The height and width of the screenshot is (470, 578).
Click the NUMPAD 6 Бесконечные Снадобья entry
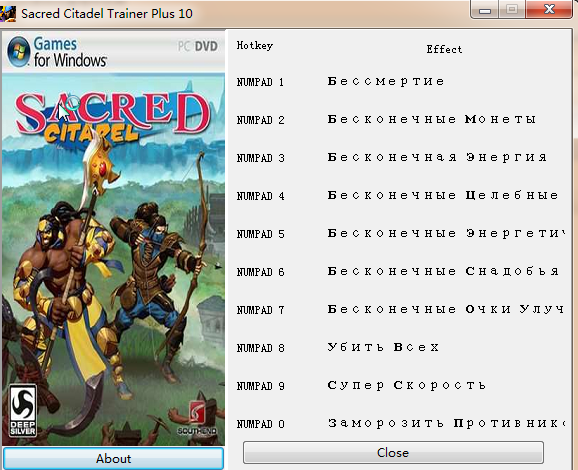398,271
